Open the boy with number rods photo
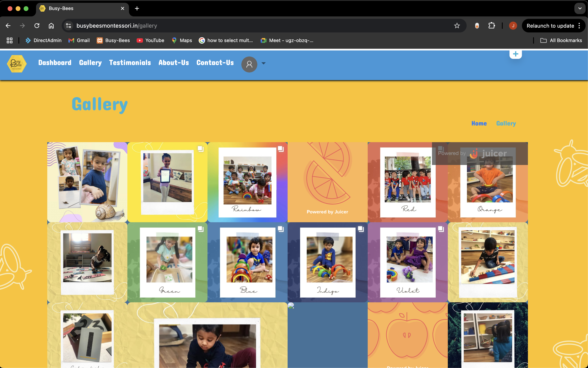The image size is (588, 368). [x=488, y=262]
